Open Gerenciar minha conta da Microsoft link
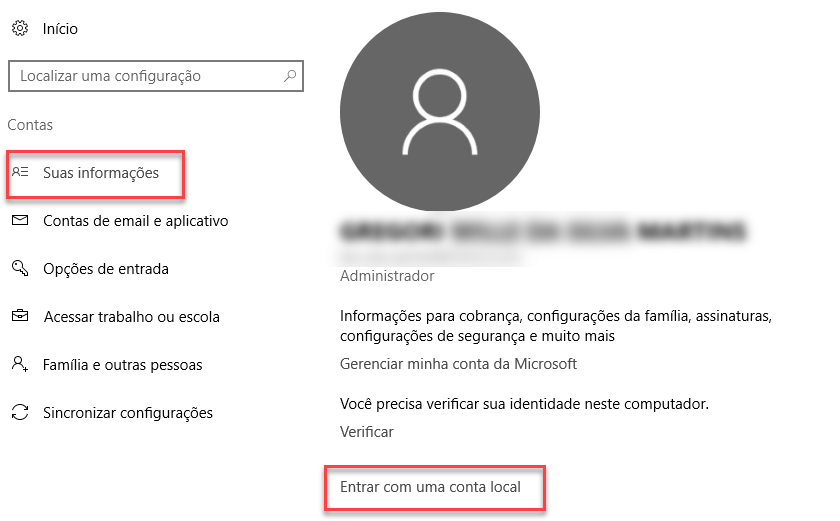840x521 pixels. click(x=458, y=364)
